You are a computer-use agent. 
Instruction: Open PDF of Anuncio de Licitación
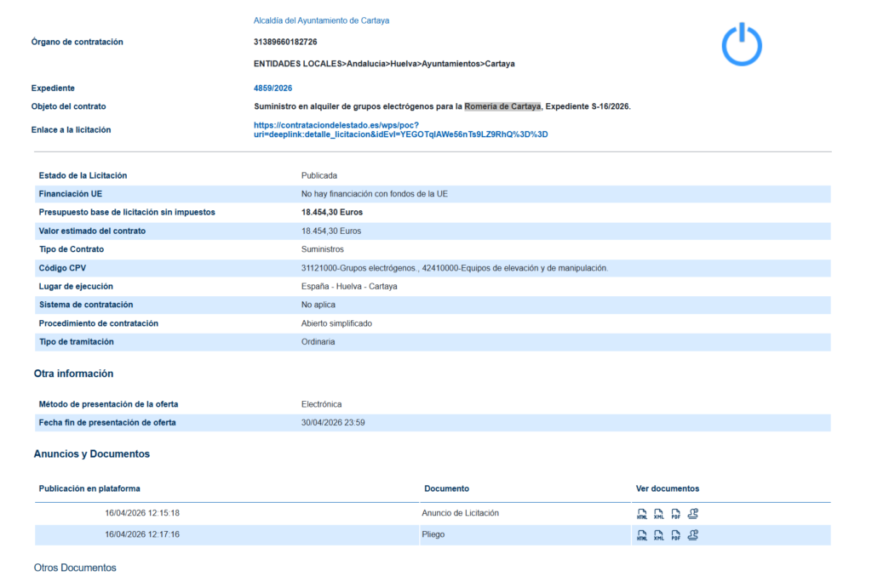click(x=675, y=514)
